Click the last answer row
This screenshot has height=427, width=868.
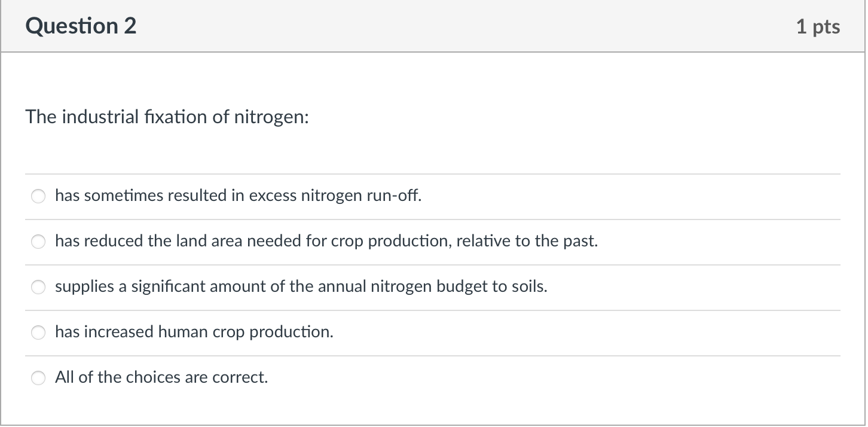[434, 377]
